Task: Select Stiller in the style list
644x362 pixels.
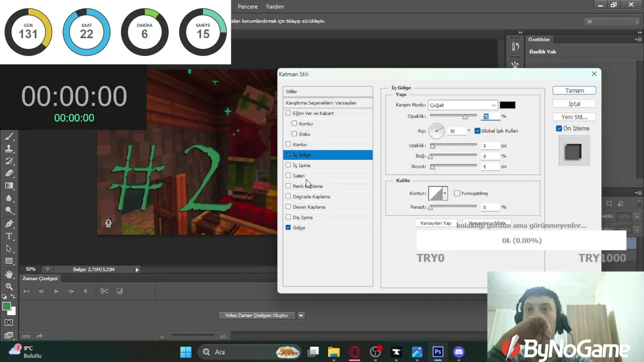Action: 328,92
